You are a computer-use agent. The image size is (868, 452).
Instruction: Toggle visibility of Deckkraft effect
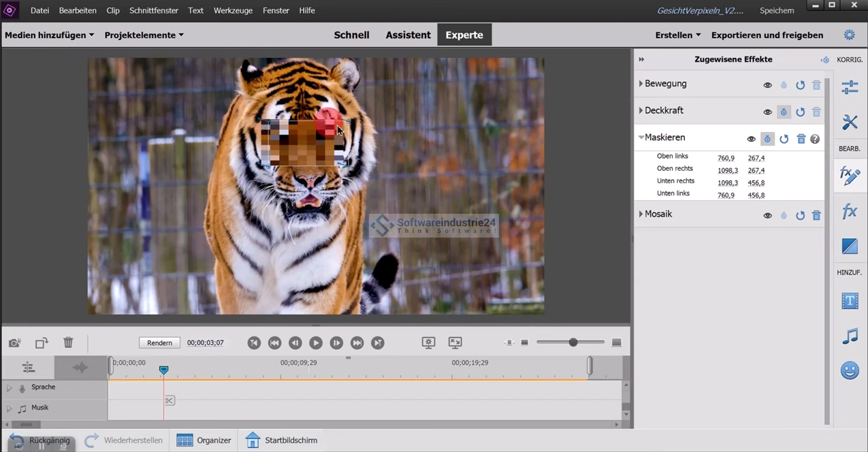(767, 112)
